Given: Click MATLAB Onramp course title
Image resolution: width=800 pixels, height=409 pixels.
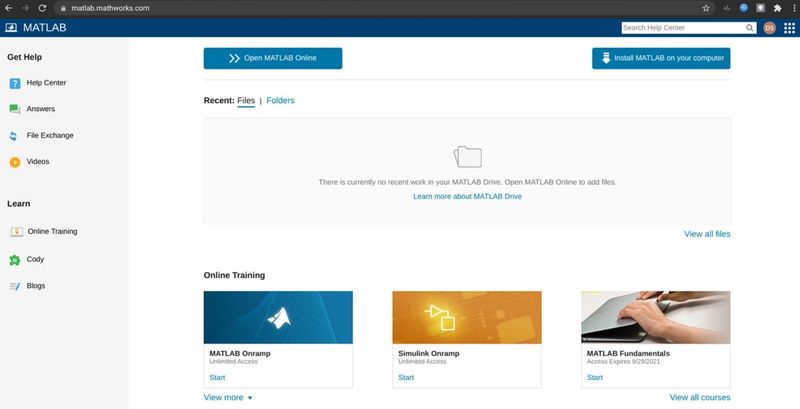Looking at the screenshot, I should coord(240,353).
